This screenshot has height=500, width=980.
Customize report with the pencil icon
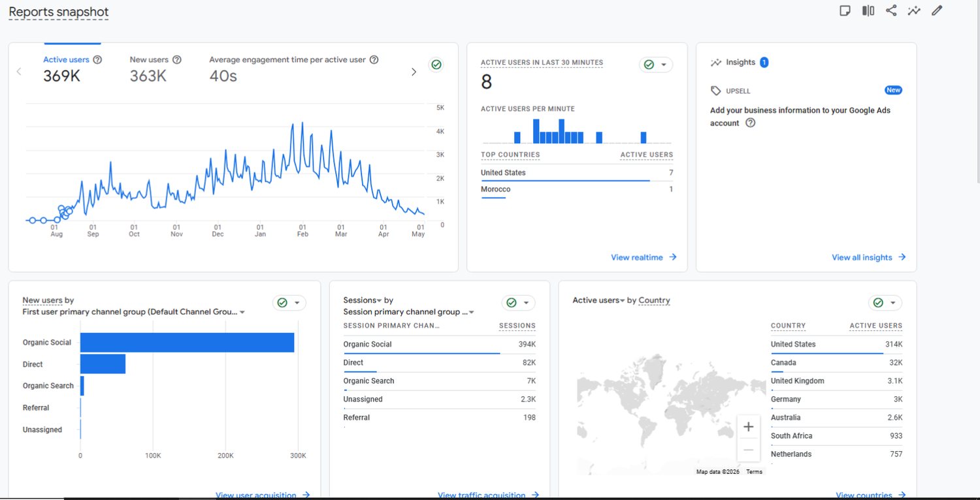937,10
